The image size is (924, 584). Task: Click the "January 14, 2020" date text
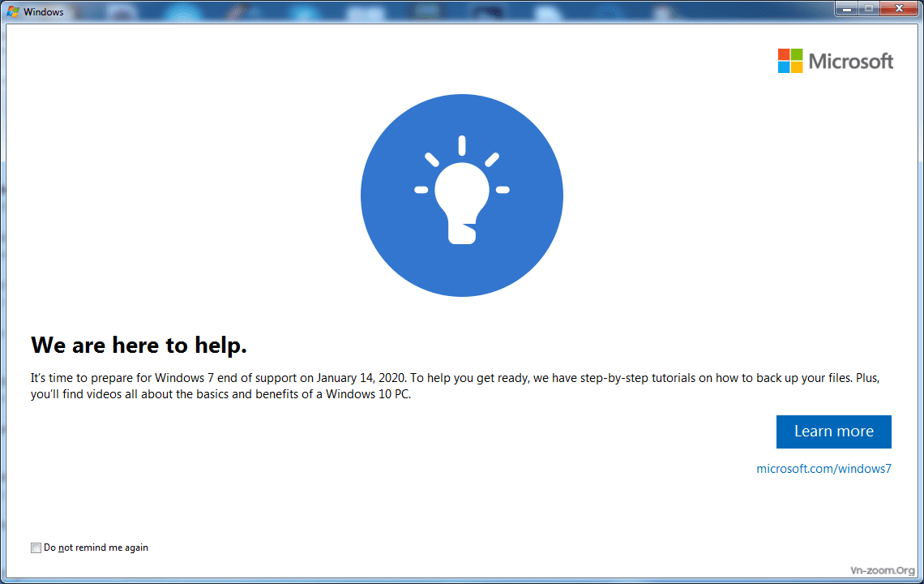tap(361, 378)
